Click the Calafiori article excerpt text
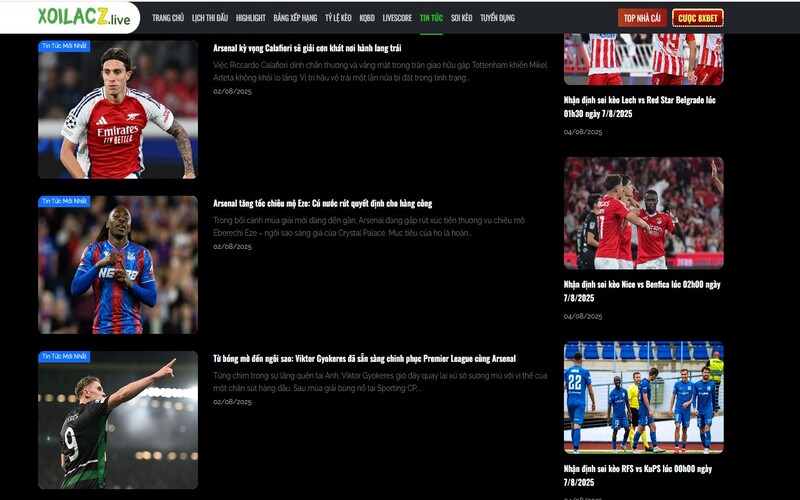The image size is (800, 500). (380, 71)
